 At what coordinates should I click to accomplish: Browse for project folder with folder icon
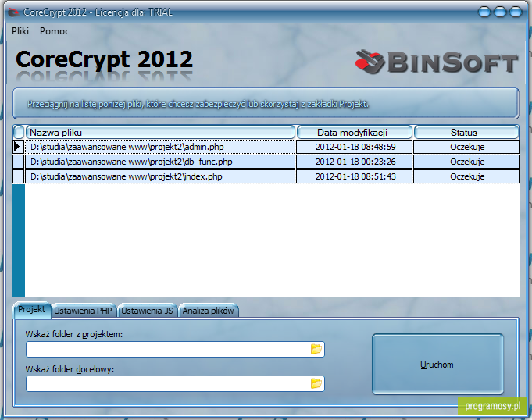click(316, 349)
